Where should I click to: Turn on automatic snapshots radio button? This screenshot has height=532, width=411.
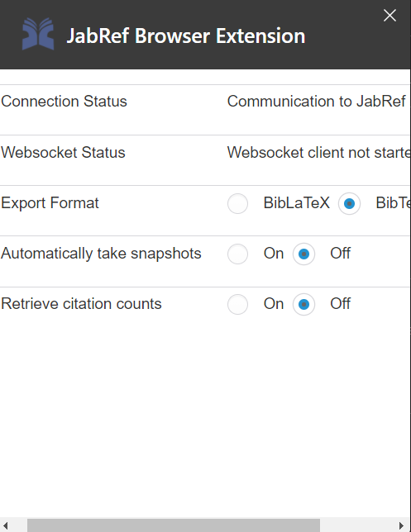(x=238, y=254)
